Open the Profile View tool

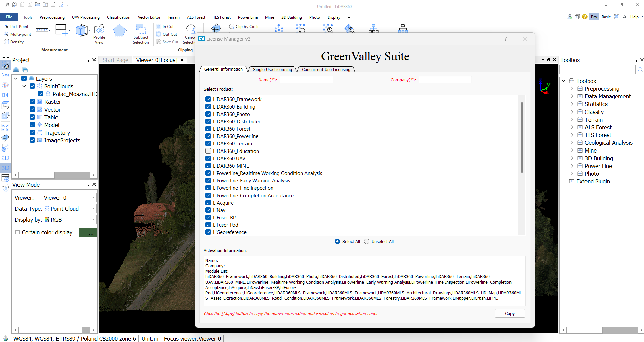pyautogui.click(x=99, y=34)
